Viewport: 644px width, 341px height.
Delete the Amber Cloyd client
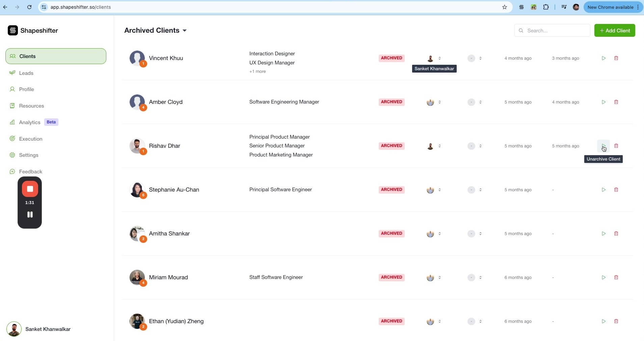(616, 102)
